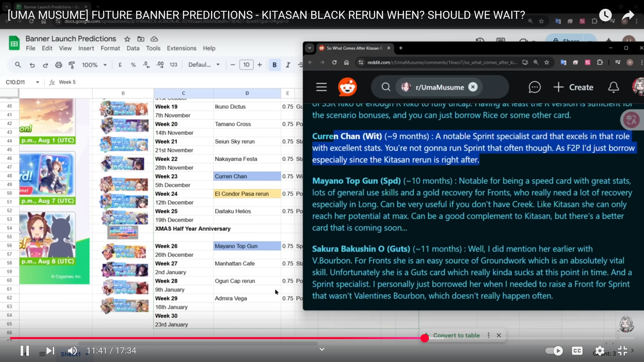Decrease decimal places
Image resolution: width=644 pixels, height=362 pixels.
(146, 65)
